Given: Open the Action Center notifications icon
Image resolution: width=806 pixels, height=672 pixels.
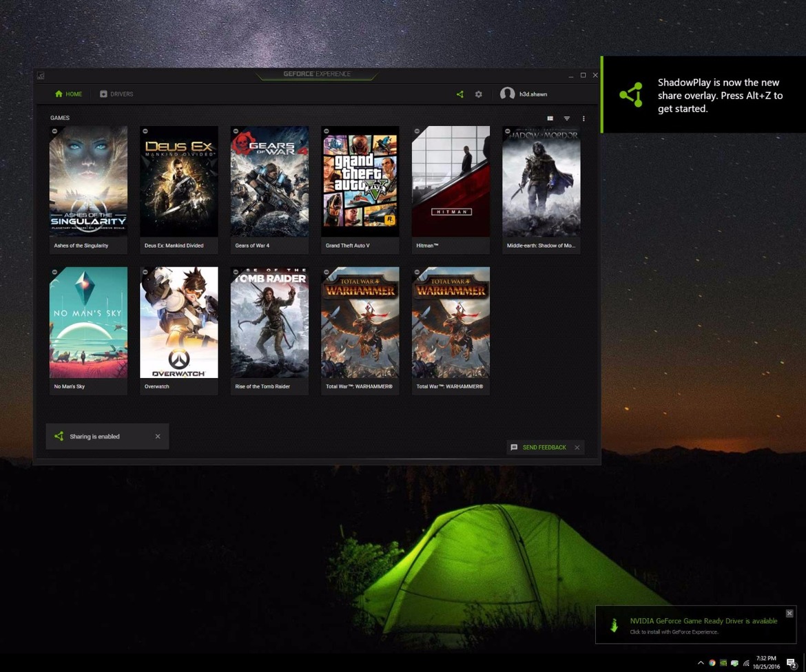Looking at the screenshot, I should (792, 663).
